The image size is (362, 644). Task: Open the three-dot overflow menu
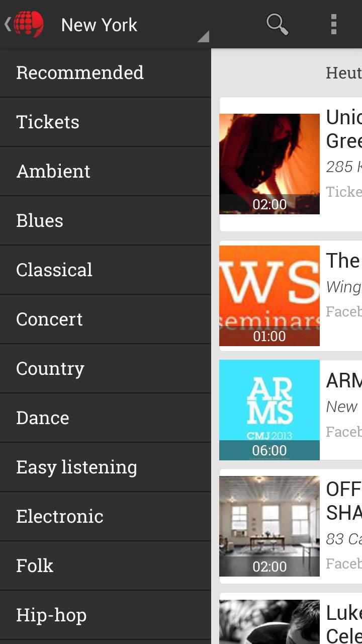tap(333, 24)
